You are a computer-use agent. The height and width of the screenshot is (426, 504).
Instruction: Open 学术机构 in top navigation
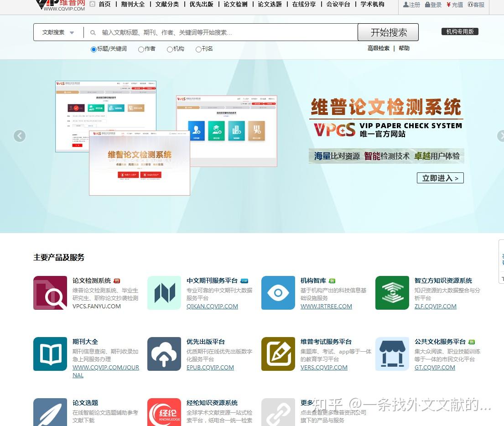point(372,4)
